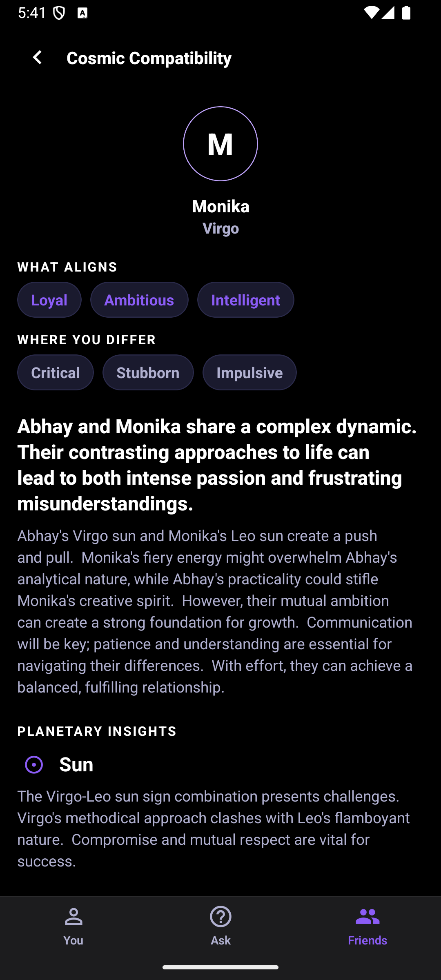Viewport: 441px width, 980px height.
Task: Tap the Monika name label
Action: coord(220,206)
